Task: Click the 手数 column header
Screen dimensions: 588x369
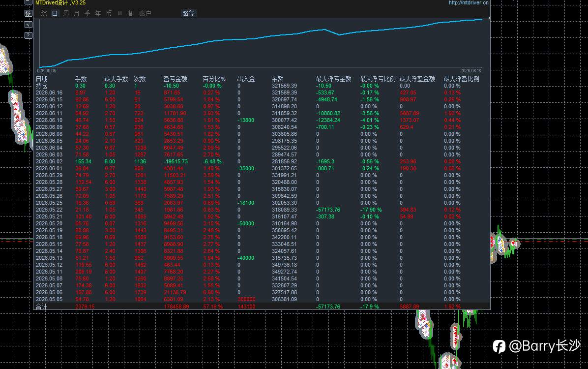Action: [81, 79]
